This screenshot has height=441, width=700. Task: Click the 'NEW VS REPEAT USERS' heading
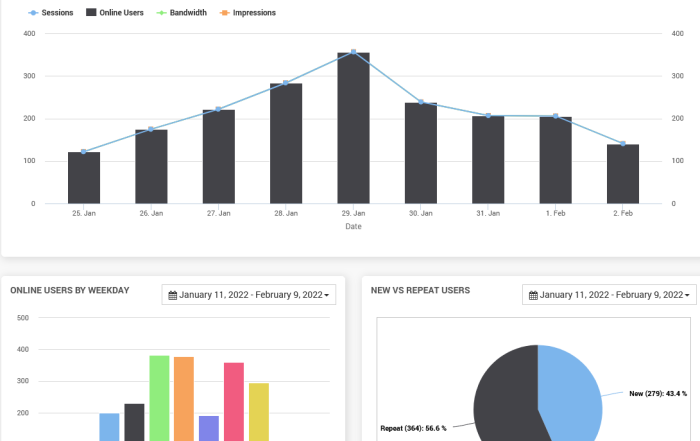tap(420, 291)
